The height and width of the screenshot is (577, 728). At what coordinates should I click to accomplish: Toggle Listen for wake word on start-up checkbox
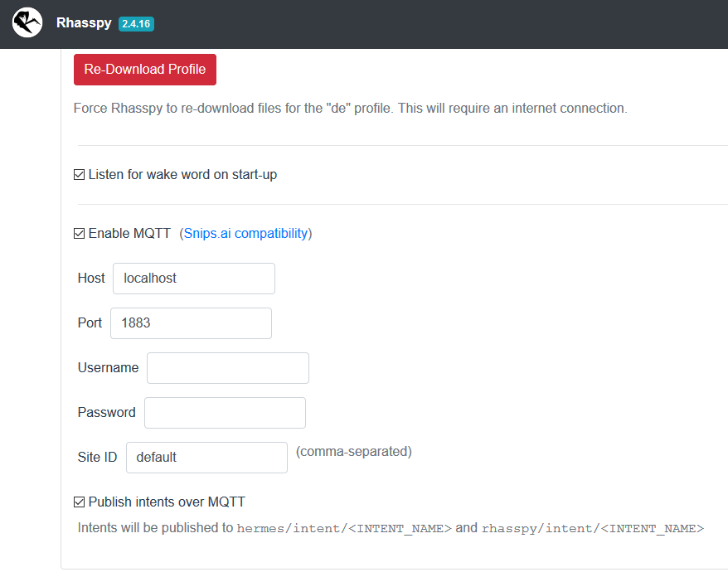coord(80,175)
